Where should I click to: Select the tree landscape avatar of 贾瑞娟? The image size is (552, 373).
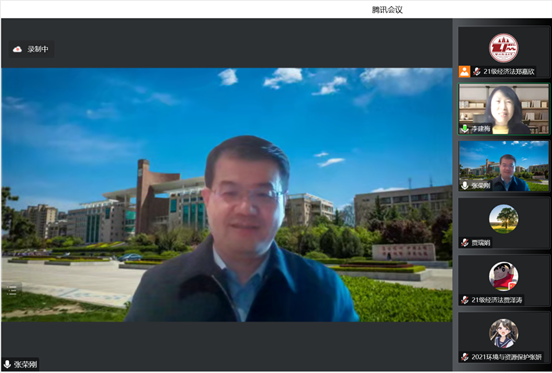pyautogui.click(x=503, y=219)
